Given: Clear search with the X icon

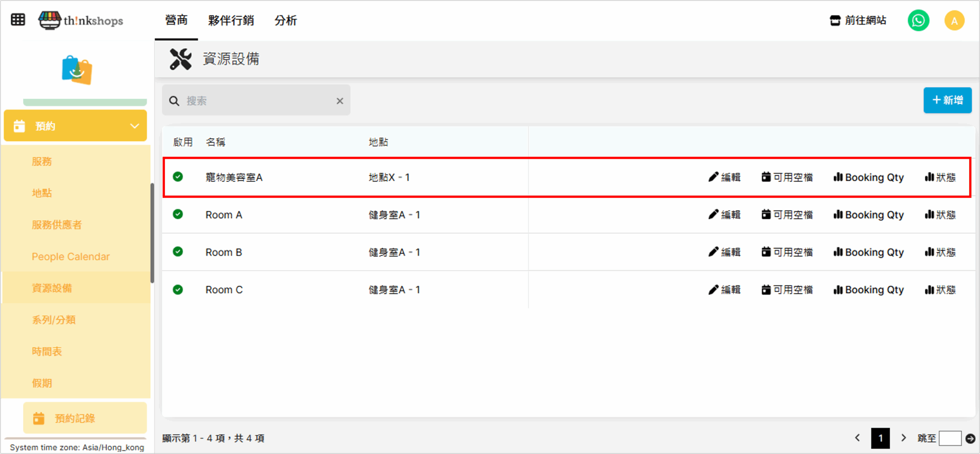Looking at the screenshot, I should (x=340, y=101).
